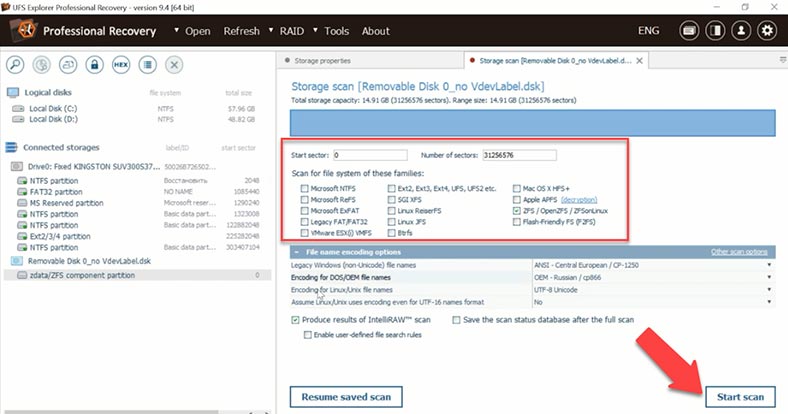Image resolution: width=788 pixels, height=414 pixels.
Task: Open the About menu
Action: (x=375, y=31)
